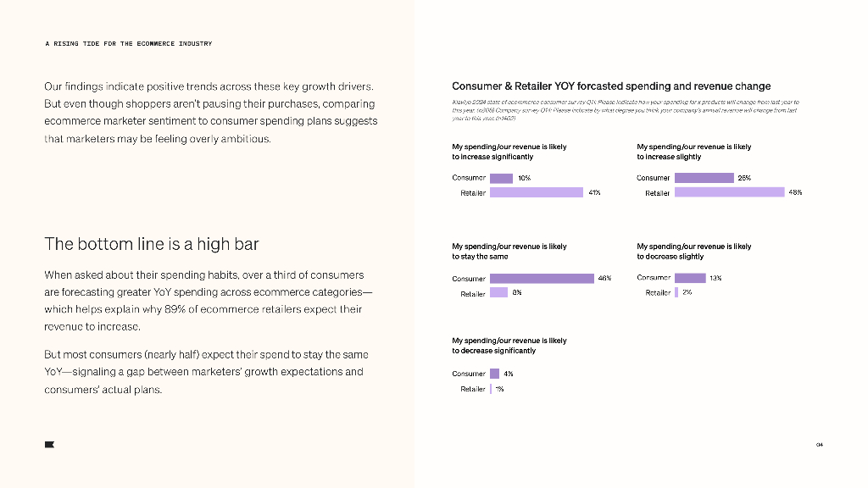
Task: Select the 'likely to stay the same' label
Action: 509,252
